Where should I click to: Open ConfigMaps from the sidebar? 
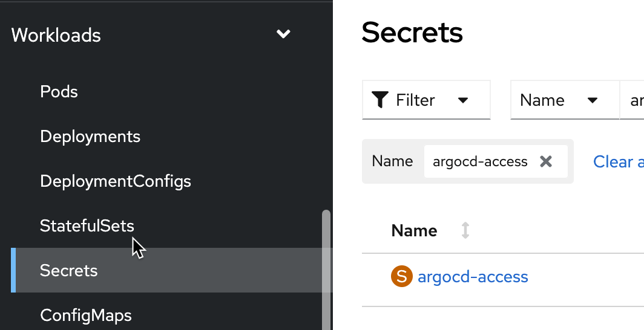click(86, 315)
